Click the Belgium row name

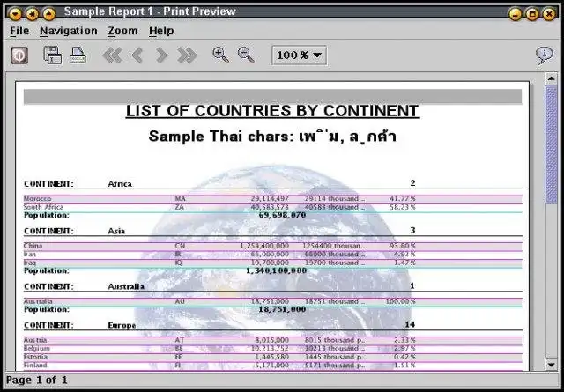point(37,348)
